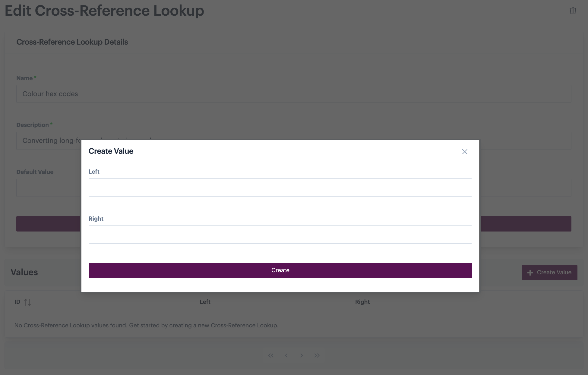Click the purple Create button

[x=280, y=270]
